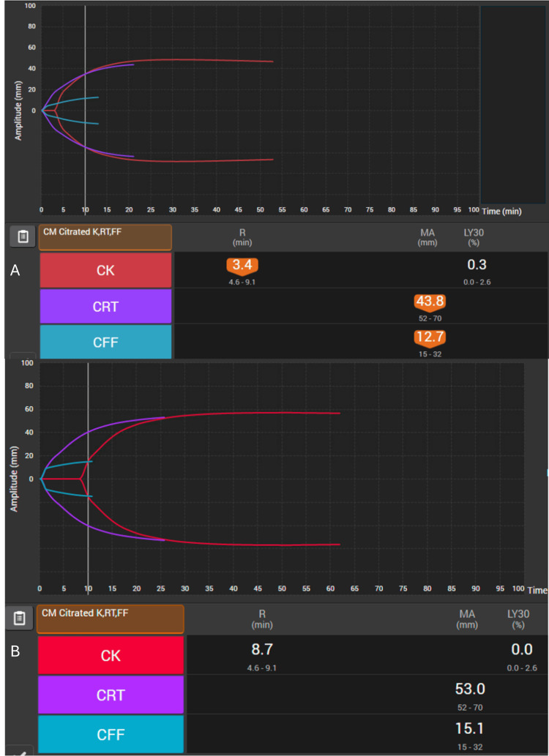Image resolution: width=549 pixels, height=756 pixels.
Task: Select the CFF button in the row with MA 12.7
Action: point(105,342)
